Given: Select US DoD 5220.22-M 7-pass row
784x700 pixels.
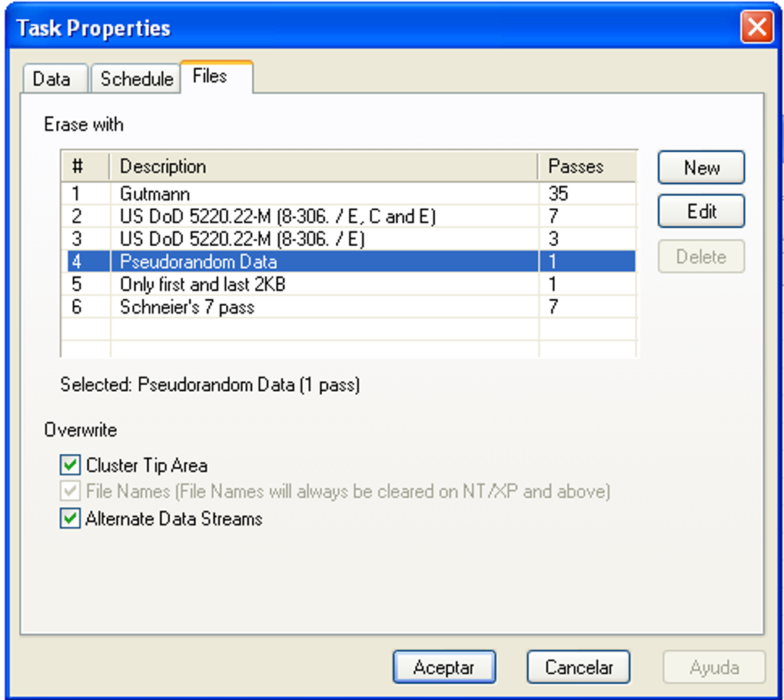Looking at the screenshot, I should (x=348, y=216).
